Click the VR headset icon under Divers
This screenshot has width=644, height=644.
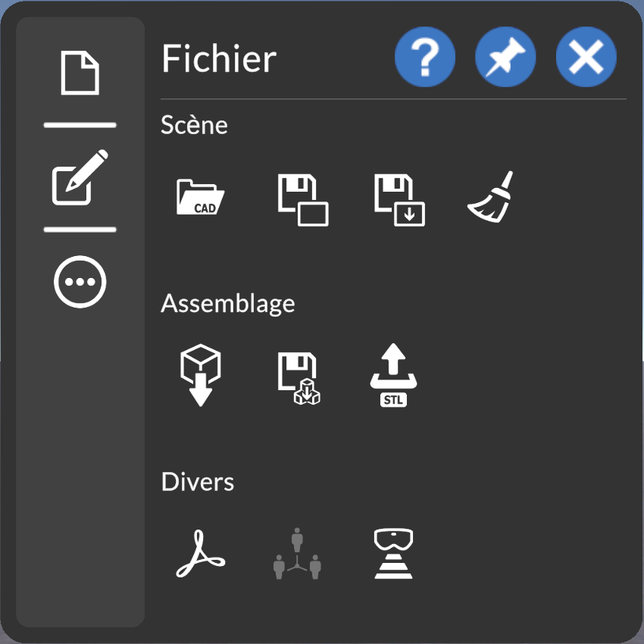(394, 555)
